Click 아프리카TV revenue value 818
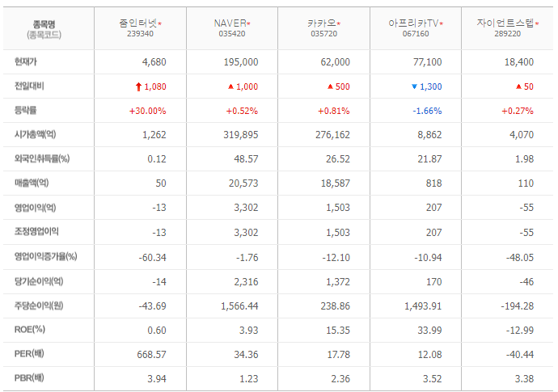The height and width of the screenshot is (392, 558). [x=433, y=183]
